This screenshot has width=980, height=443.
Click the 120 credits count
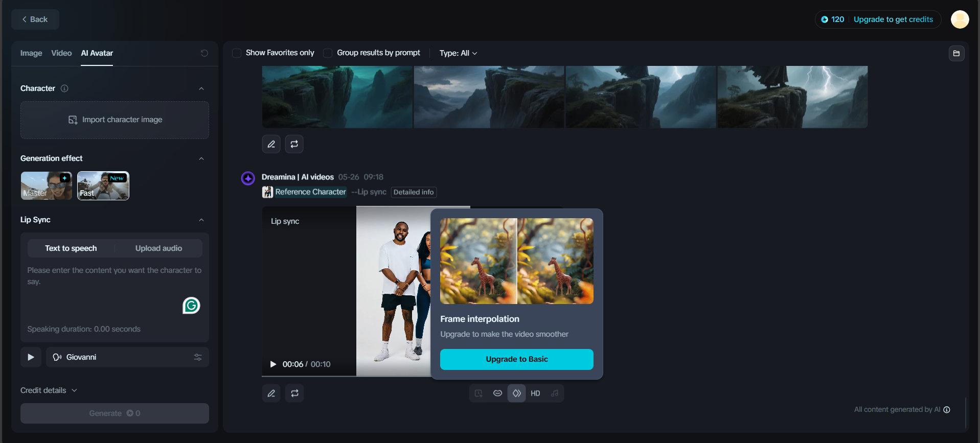(837, 19)
